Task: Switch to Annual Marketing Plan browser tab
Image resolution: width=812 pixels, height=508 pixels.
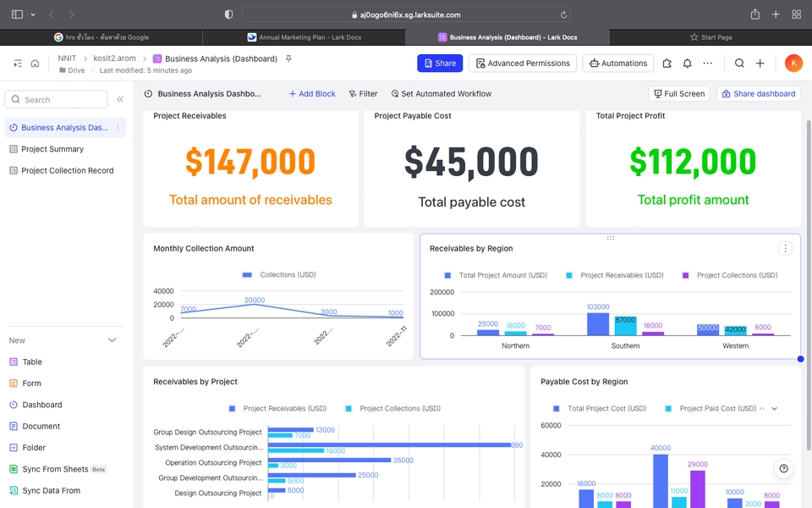Action: click(x=304, y=37)
